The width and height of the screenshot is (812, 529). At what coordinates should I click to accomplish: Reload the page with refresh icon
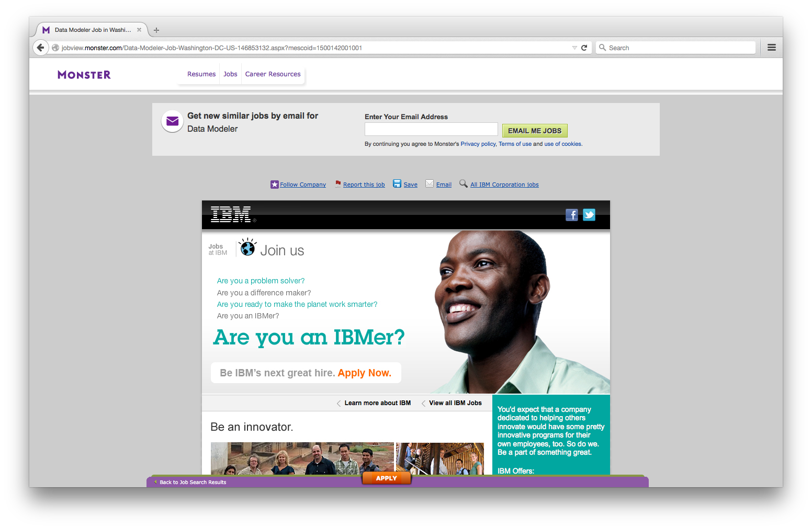584,48
